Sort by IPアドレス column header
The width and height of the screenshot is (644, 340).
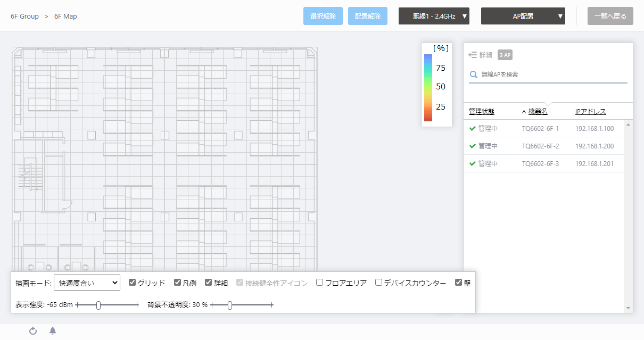[x=591, y=112]
